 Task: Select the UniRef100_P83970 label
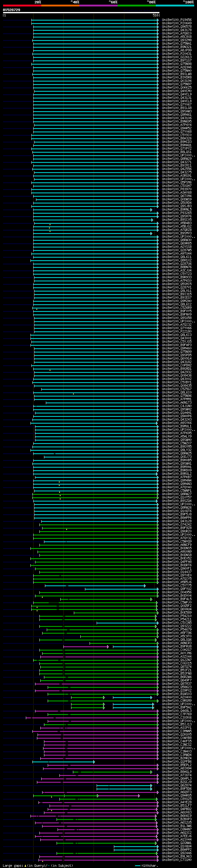click(x=176, y=189)
